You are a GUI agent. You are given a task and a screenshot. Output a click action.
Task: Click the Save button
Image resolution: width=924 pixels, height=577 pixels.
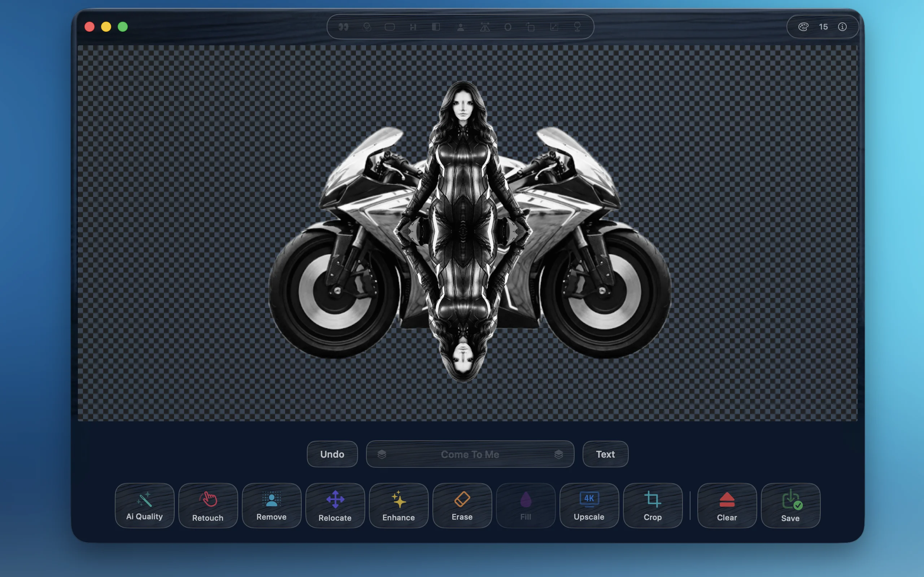790,505
